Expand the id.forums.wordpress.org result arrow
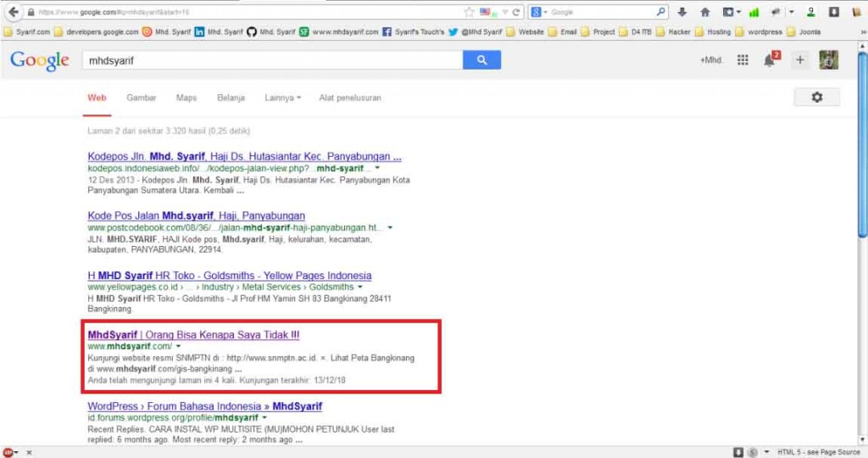The width and height of the screenshot is (868, 458). (264, 417)
